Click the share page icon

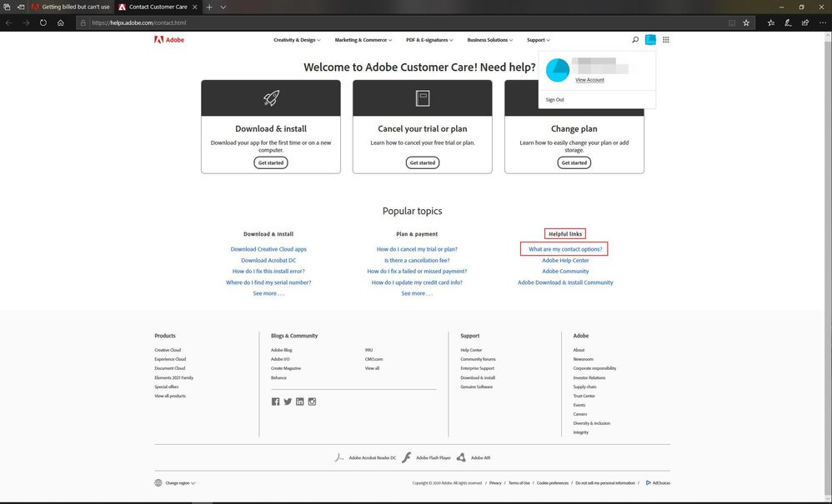click(805, 22)
